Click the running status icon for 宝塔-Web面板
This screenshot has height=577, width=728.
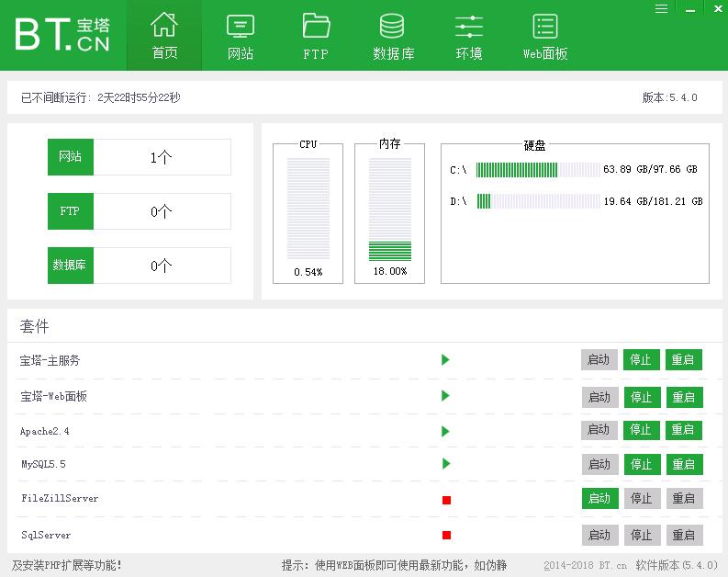[446, 396]
